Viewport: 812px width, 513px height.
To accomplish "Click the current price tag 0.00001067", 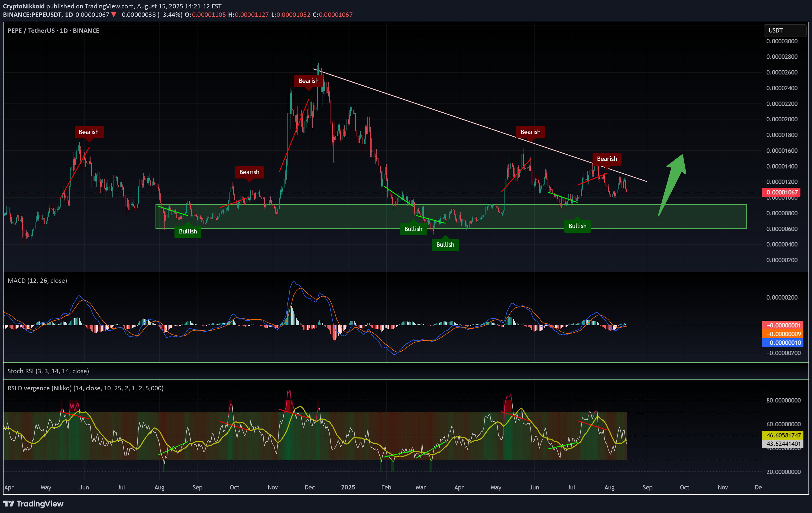I will 781,193.
